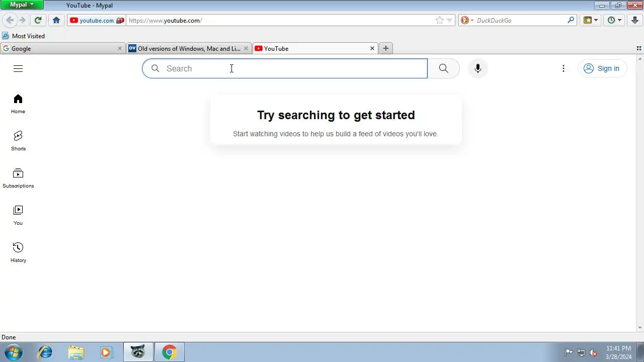The height and width of the screenshot is (362, 644).
Task: Open Subscriptions in the sidebar
Action: click(18, 178)
